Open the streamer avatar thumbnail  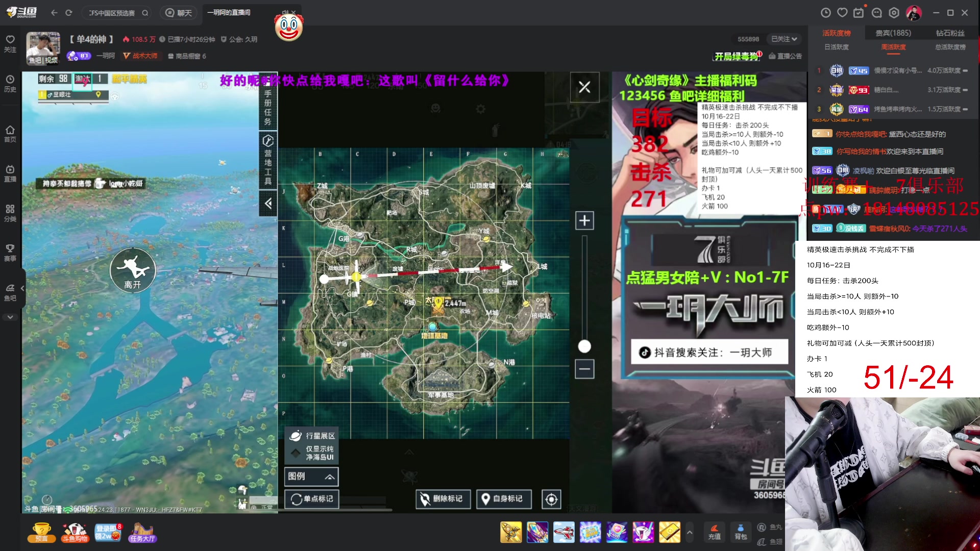click(x=43, y=48)
